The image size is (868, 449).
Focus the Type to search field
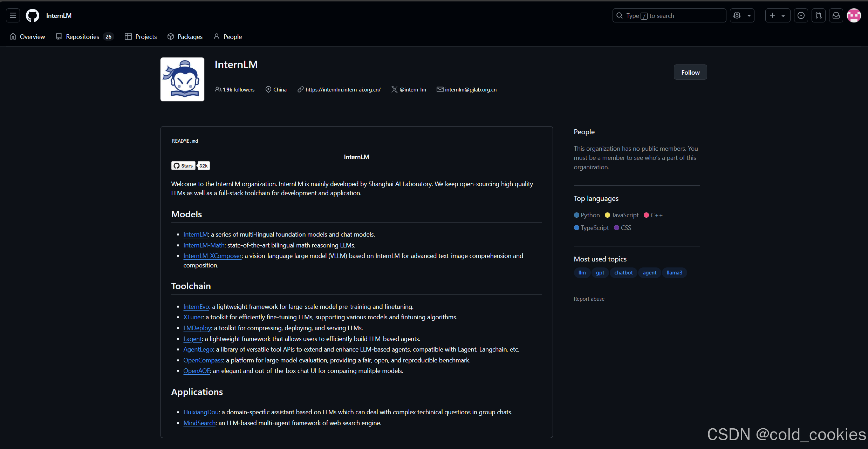coord(669,15)
